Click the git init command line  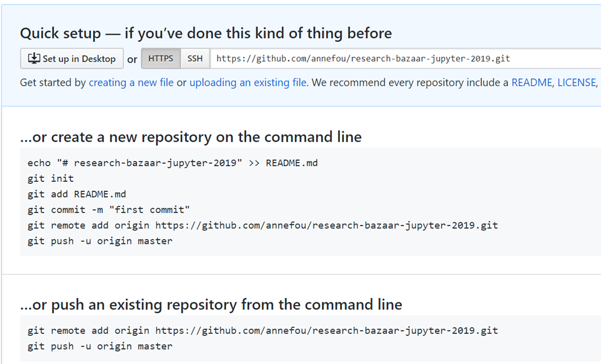[x=51, y=178]
